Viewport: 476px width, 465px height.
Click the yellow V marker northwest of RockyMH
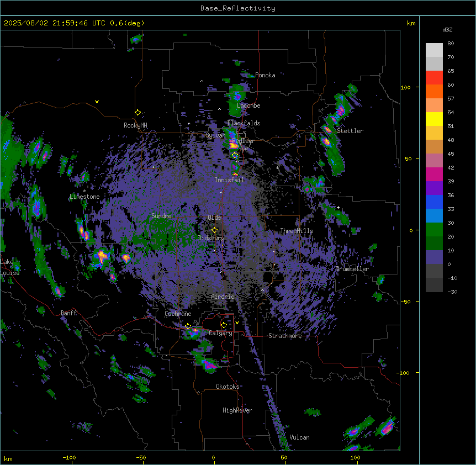click(97, 102)
